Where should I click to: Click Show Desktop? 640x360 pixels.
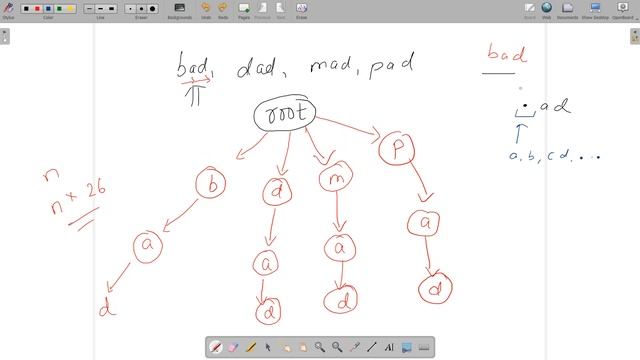(x=595, y=11)
